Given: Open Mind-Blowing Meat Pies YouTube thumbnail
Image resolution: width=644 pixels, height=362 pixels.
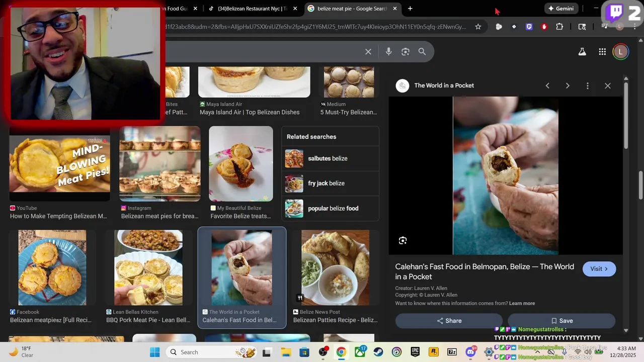Looking at the screenshot, I should [59, 164].
